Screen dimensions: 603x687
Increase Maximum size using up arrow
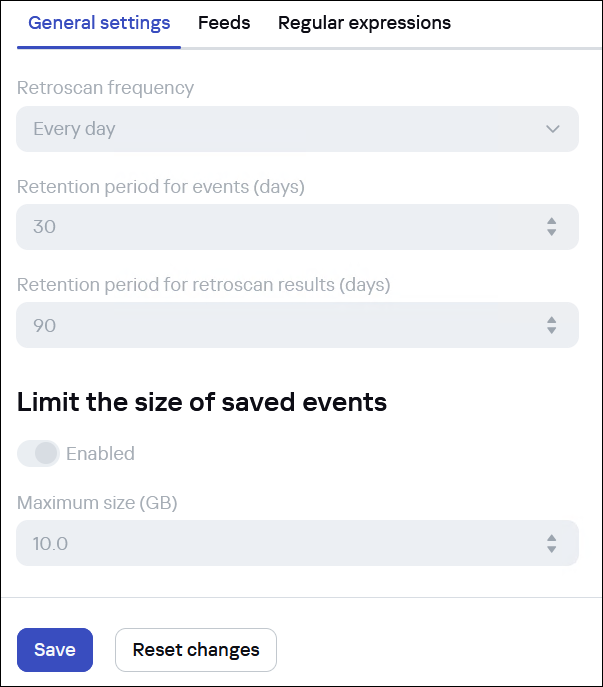551,537
